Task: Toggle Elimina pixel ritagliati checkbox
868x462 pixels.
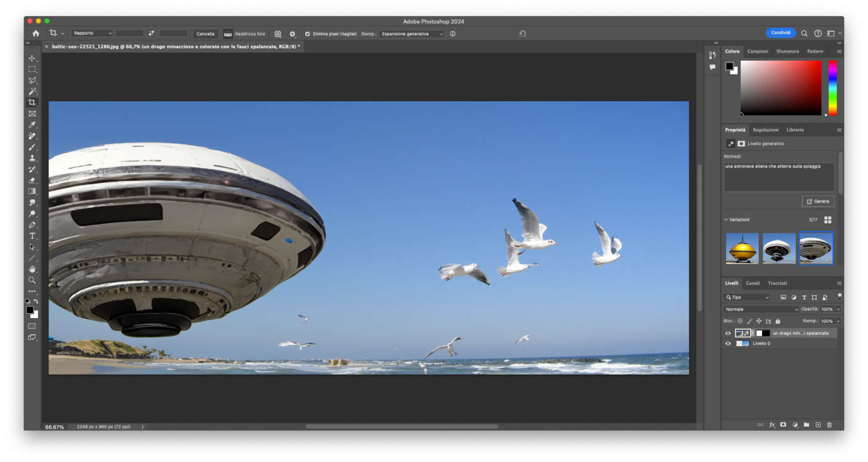Action: pos(308,33)
